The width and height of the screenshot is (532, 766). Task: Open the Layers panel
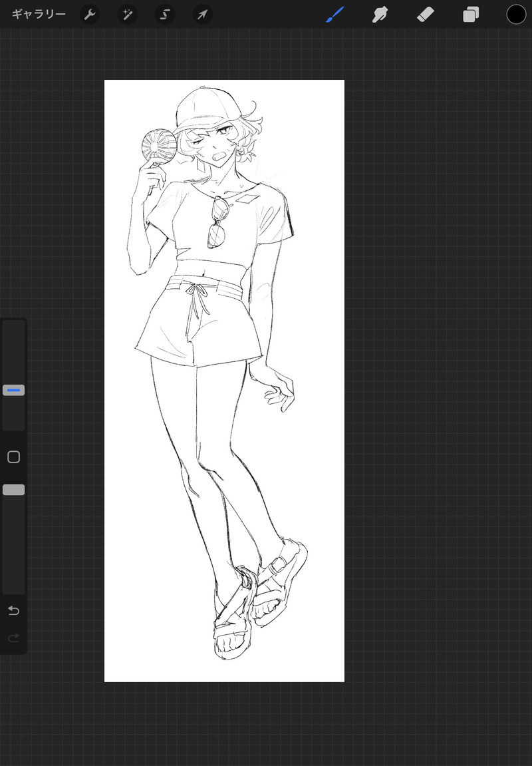click(471, 15)
